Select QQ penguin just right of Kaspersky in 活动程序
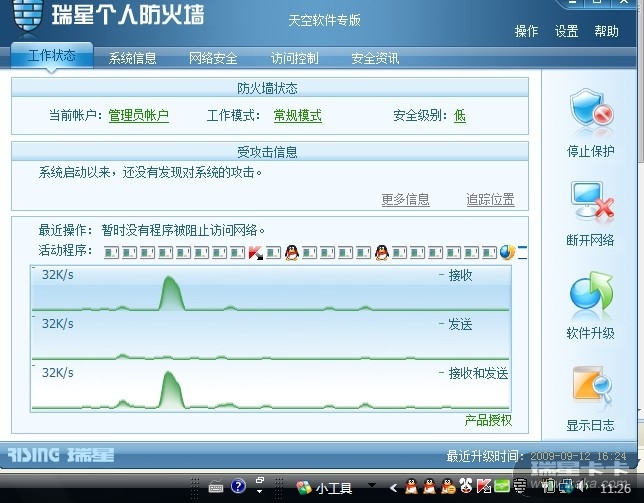This screenshot has height=503, width=644. pos(292,252)
